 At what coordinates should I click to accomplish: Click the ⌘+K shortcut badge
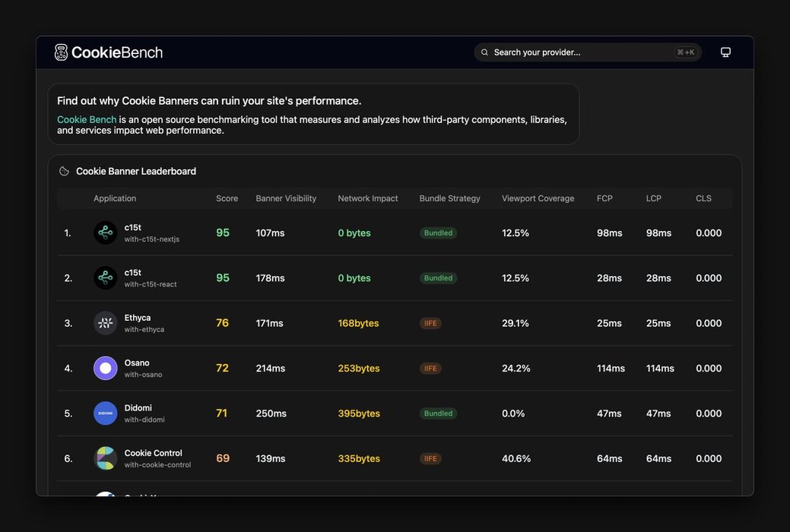point(686,52)
